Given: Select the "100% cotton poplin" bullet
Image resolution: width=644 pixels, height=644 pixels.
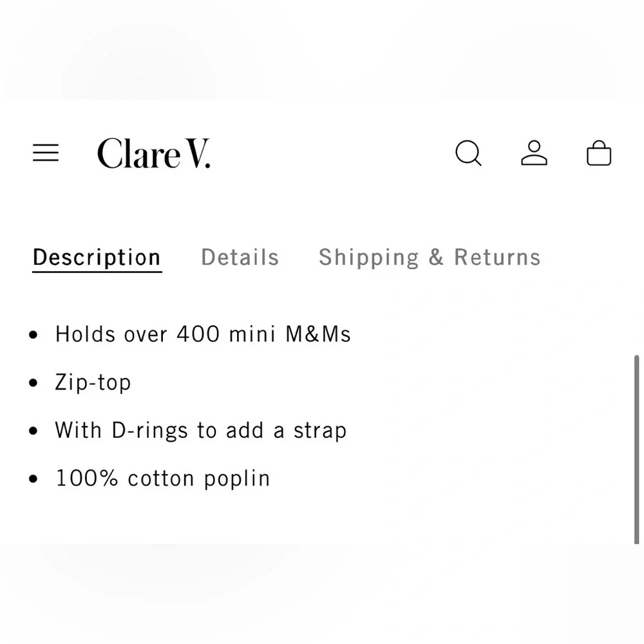Looking at the screenshot, I should click(162, 478).
